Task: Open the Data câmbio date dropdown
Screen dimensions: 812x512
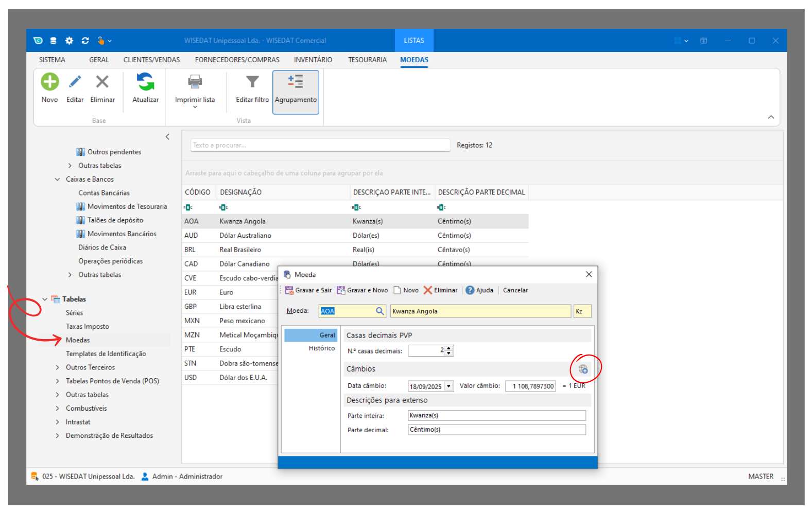Action: coord(449,386)
